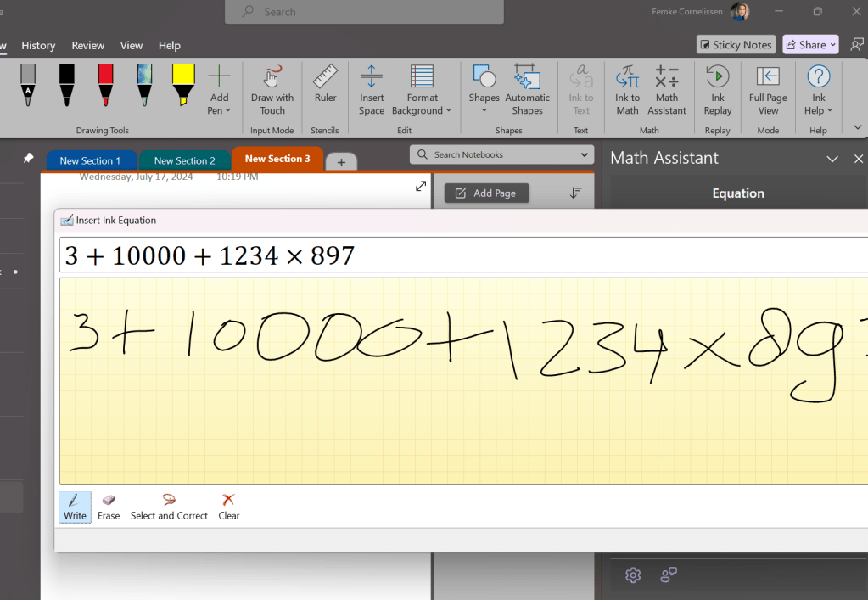This screenshot has height=600, width=868.
Task: Click the Add Page button
Action: click(x=486, y=193)
